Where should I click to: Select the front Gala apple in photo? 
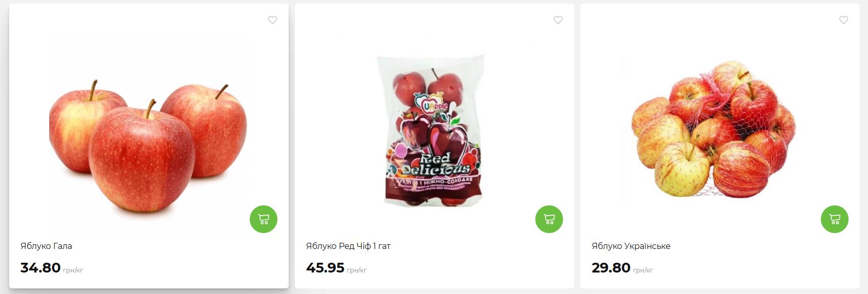click(x=142, y=159)
